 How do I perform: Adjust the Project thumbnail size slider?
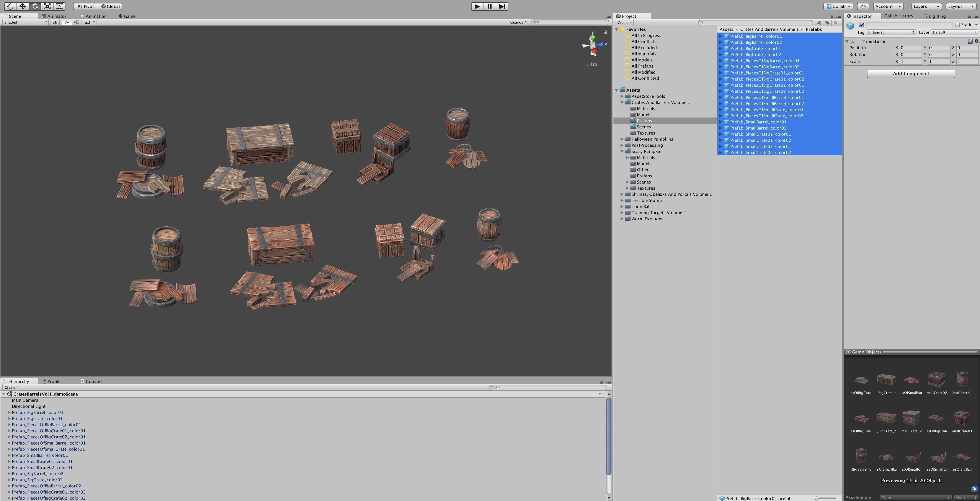[x=817, y=498]
